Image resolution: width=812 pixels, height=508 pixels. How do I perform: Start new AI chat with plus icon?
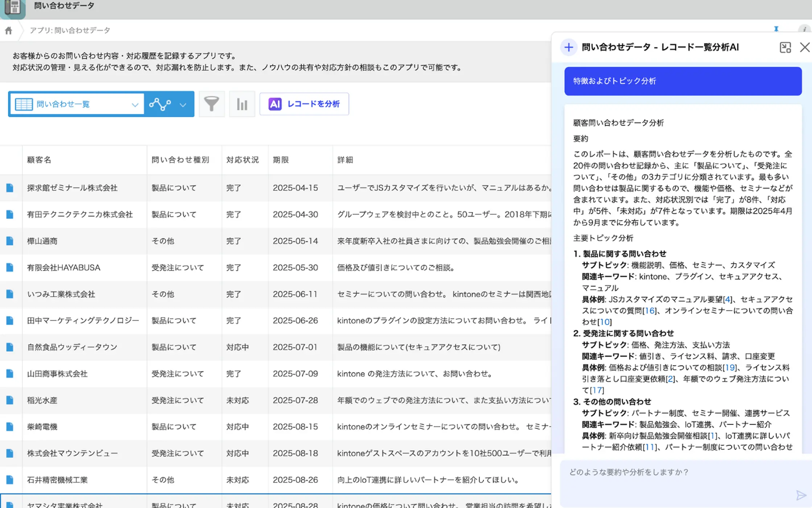pyautogui.click(x=568, y=48)
